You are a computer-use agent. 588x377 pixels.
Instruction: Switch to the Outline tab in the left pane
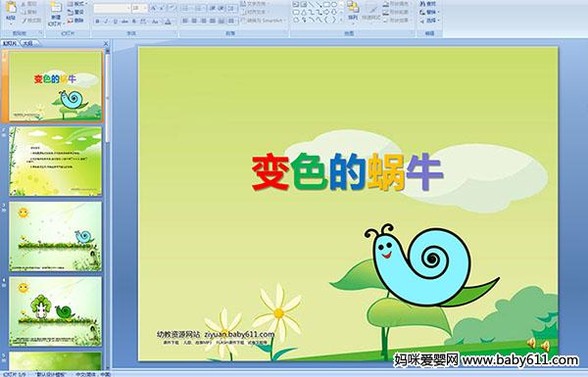tap(27, 43)
